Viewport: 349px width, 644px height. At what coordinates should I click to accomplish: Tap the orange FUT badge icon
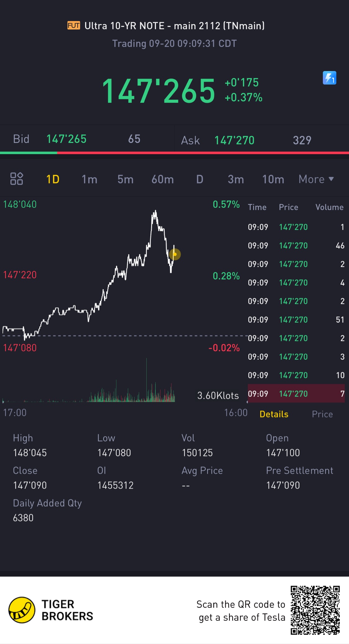click(74, 25)
